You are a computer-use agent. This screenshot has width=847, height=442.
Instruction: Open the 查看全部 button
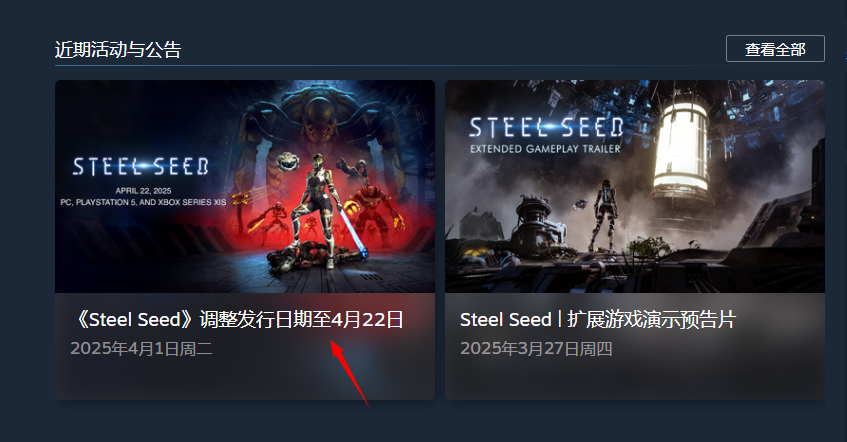coord(775,49)
